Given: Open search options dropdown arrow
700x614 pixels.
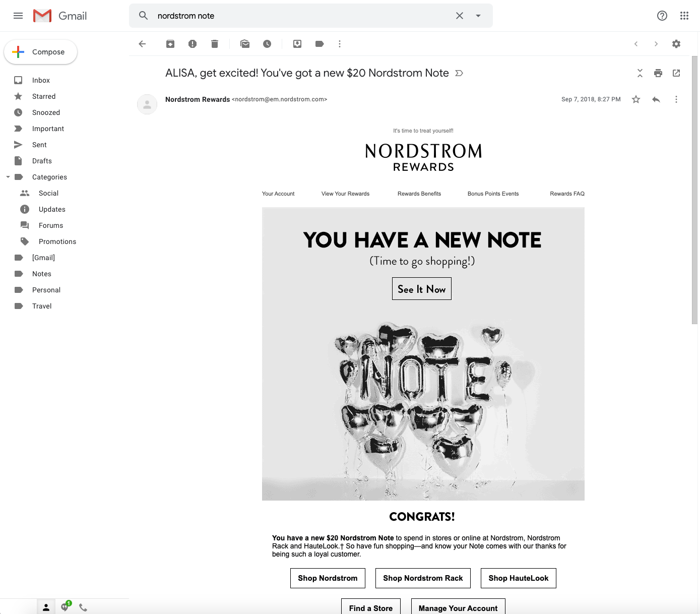Looking at the screenshot, I should point(478,16).
